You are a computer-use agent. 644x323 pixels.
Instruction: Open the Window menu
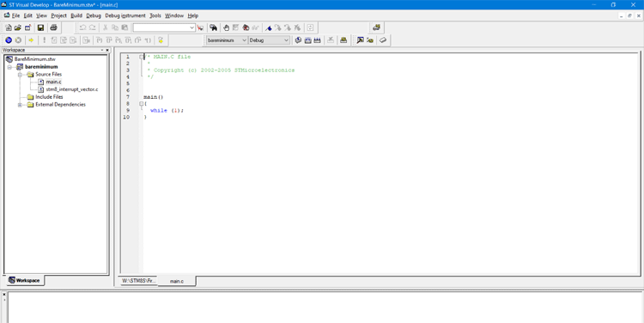(174, 15)
